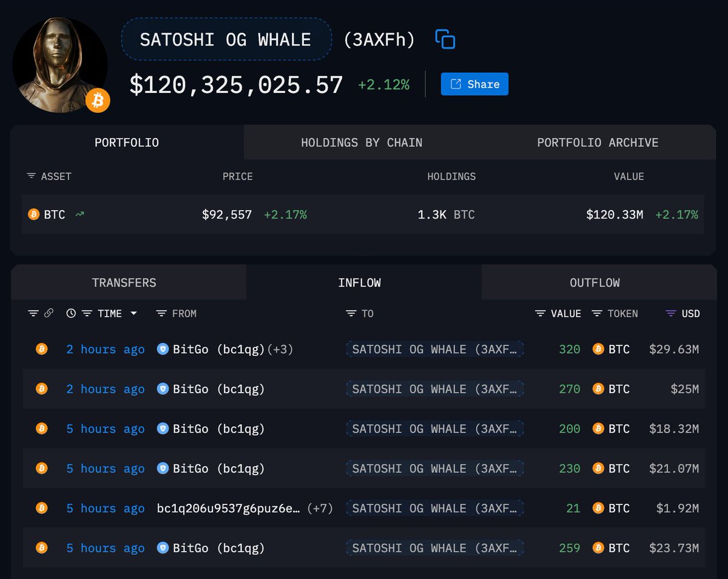Click recipient SATOSHI OG WHALE on the $29.63M row
The height and width of the screenshot is (579, 728).
tap(435, 350)
